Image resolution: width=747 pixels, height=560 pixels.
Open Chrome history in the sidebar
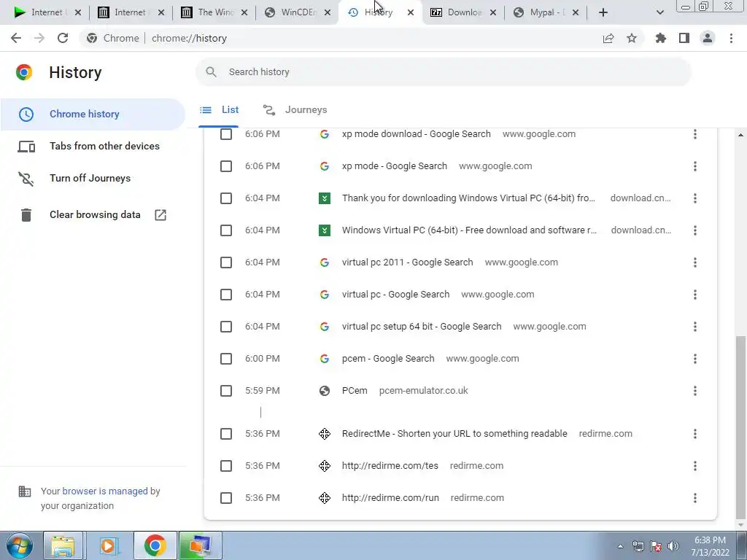93,114
